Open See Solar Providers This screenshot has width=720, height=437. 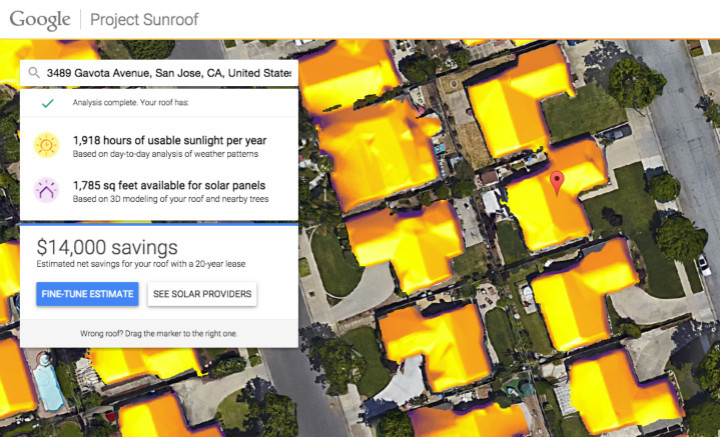coord(201,294)
